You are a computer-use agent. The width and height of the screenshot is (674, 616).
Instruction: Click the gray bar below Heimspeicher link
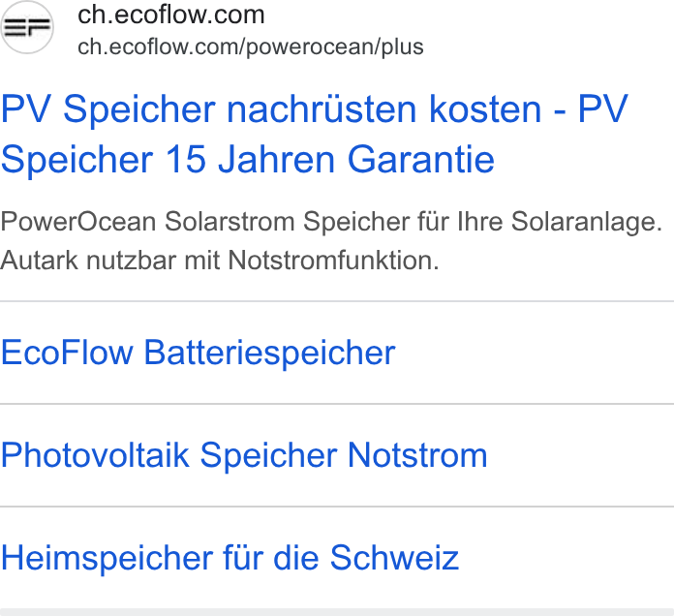tap(337, 612)
